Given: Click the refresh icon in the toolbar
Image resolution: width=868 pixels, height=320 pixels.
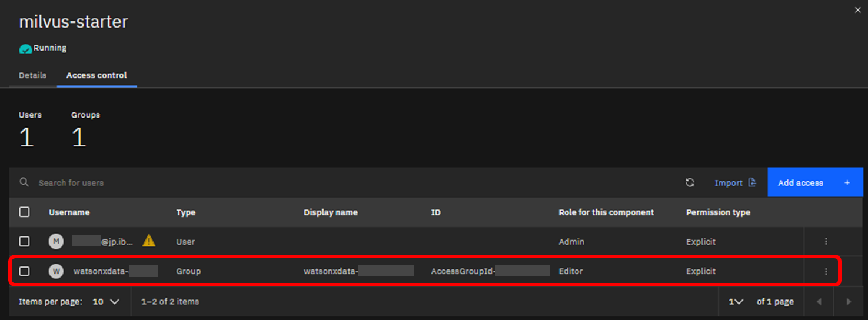Looking at the screenshot, I should coord(690,183).
